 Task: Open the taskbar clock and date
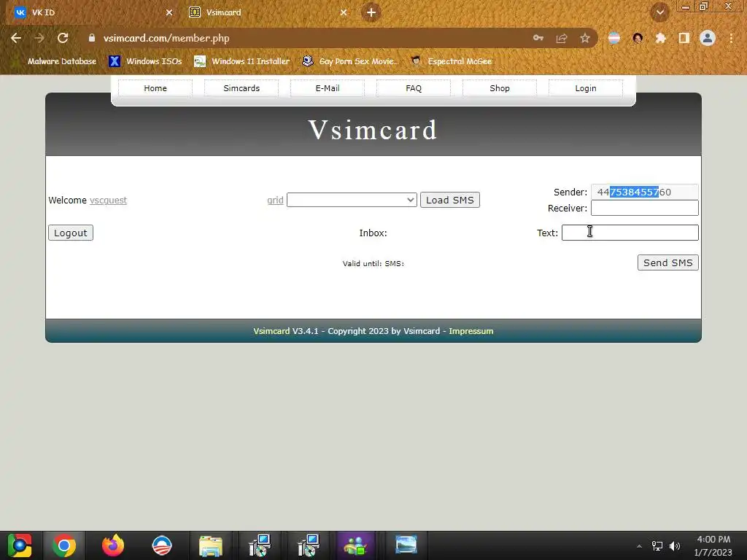click(x=713, y=546)
